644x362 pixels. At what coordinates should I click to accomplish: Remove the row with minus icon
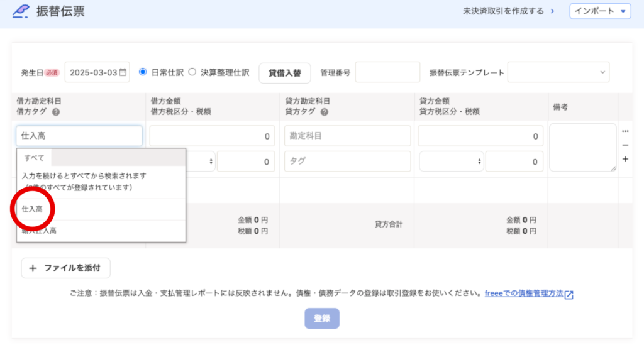[x=625, y=145]
